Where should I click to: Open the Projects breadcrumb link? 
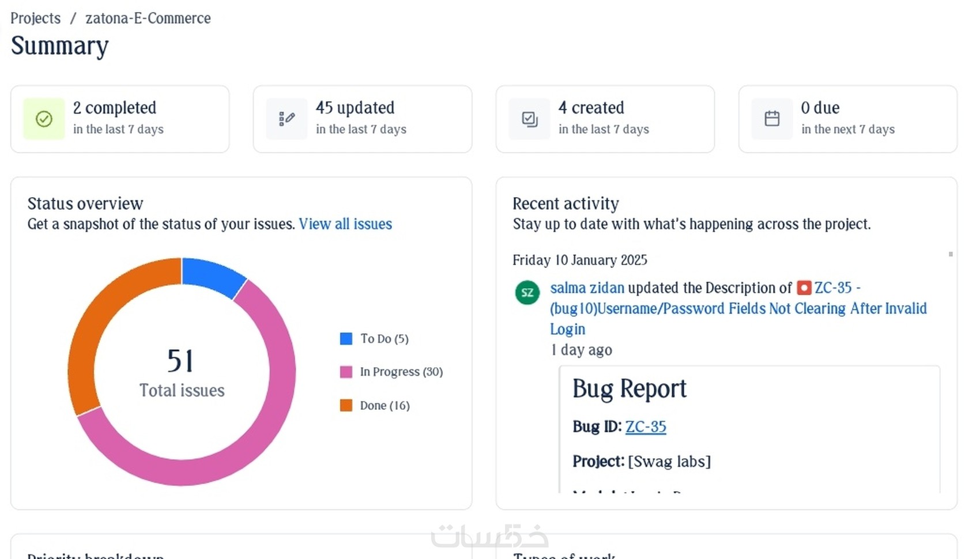click(x=35, y=18)
